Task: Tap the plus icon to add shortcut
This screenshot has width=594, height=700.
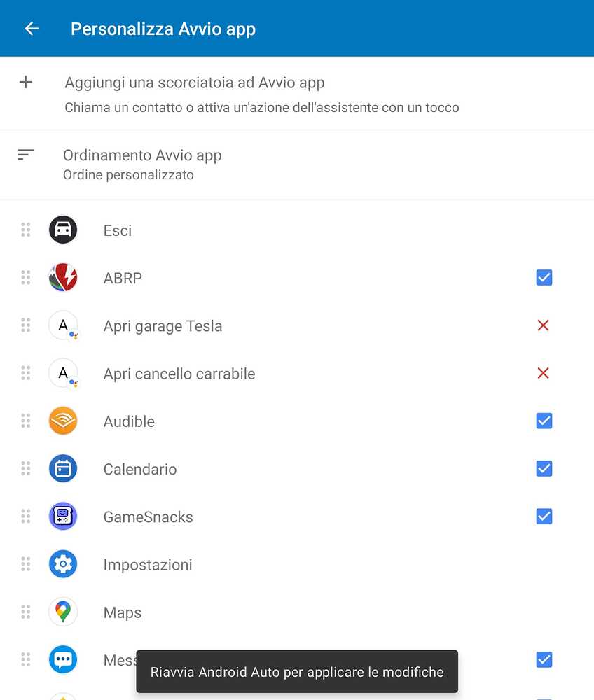Action: tap(26, 83)
